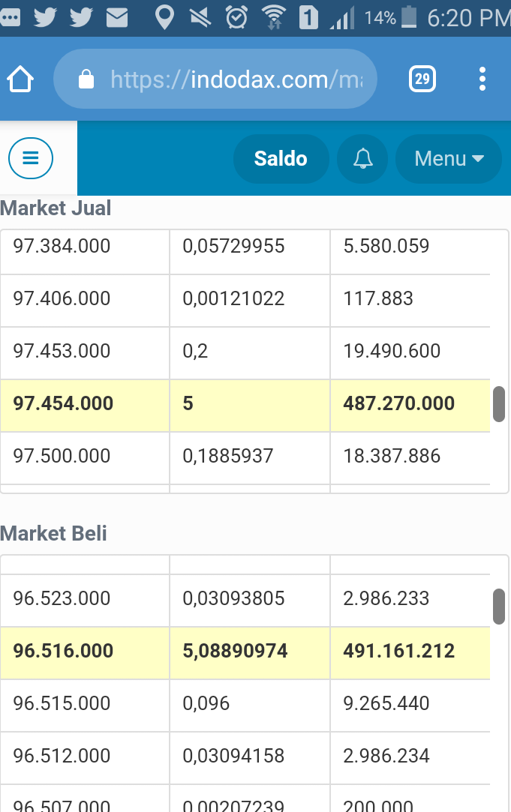This screenshot has height=812, width=511.
Task: Select buy total 9.265.440
Action: [386, 704]
